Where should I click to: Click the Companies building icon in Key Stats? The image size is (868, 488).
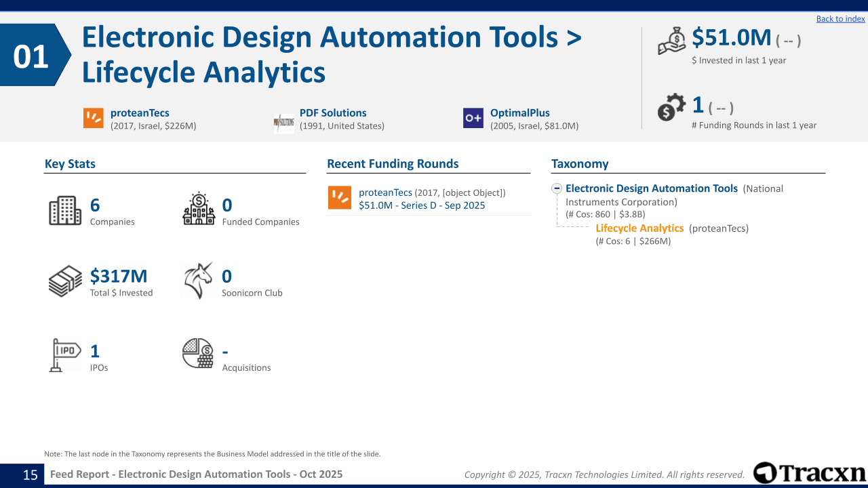pyautogui.click(x=65, y=209)
